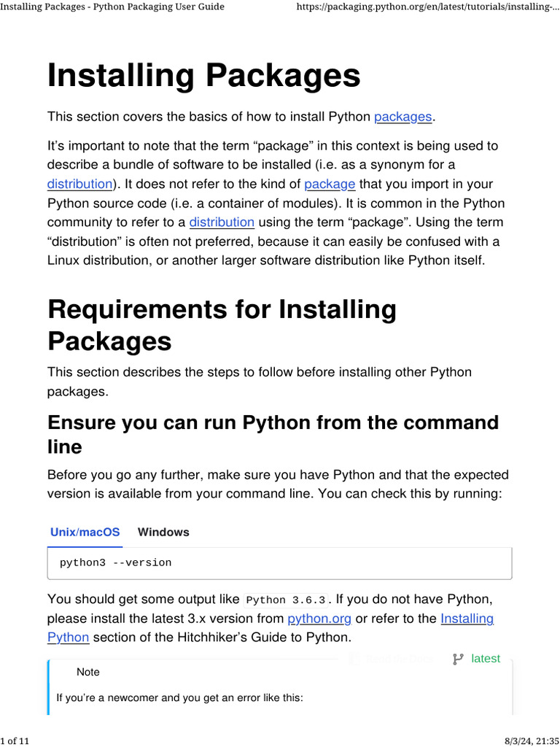The height and width of the screenshot is (747, 560).
Task: Click the package glossary link
Action: tap(330, 184)
